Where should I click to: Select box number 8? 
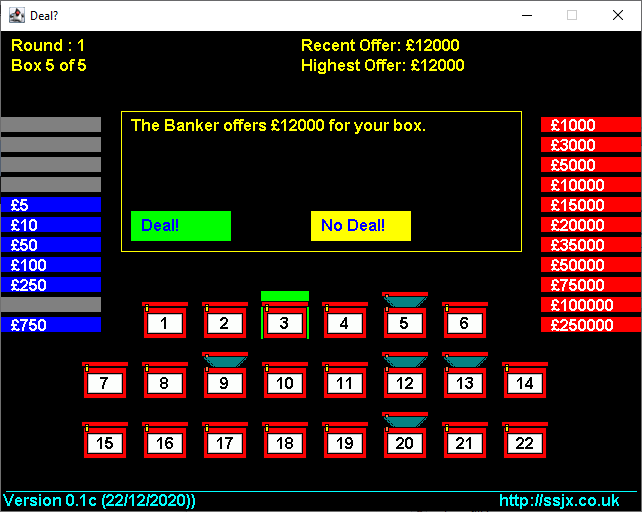tap(165, 380)
